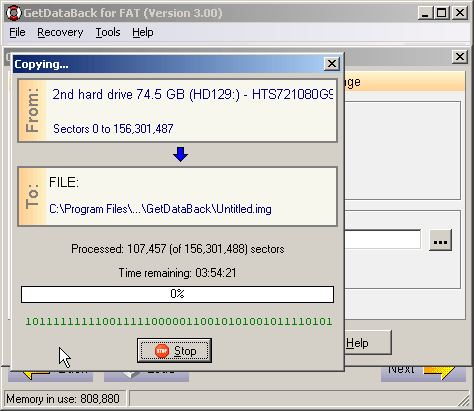The image size is (474, 411).
Task: Click the blue down arrow icon
Action: pos(180,154)
